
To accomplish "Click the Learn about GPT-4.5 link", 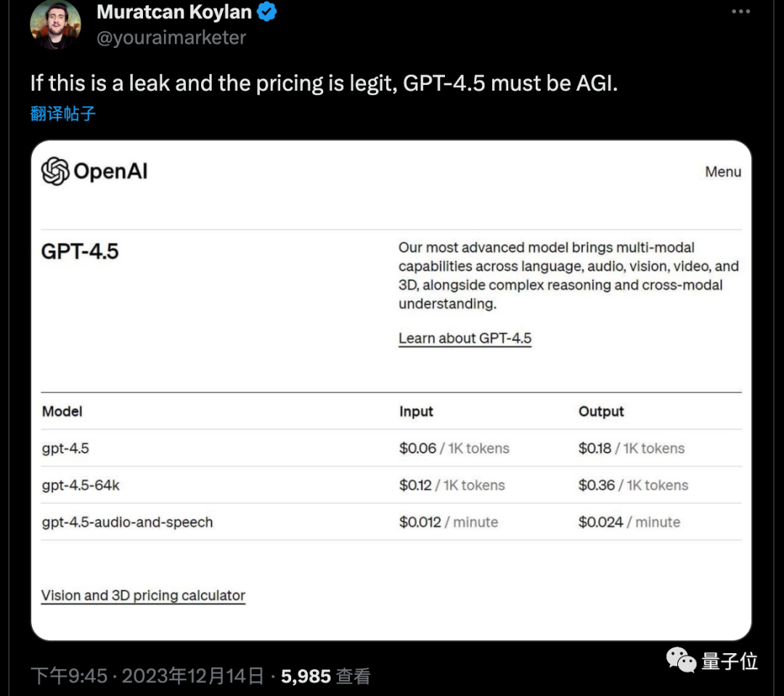I will click(x=465, y=337).
